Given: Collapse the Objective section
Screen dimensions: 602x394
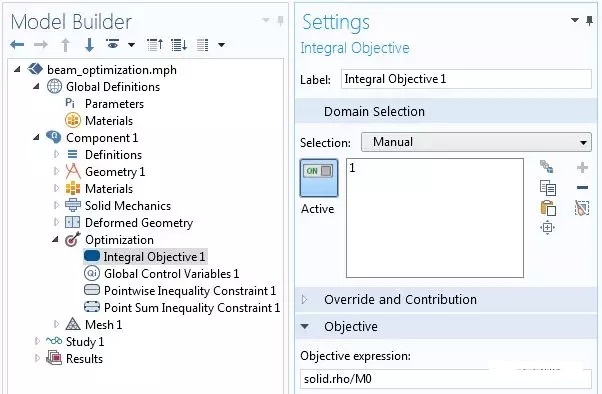Looking at the screenshot, I should [305, 326].
